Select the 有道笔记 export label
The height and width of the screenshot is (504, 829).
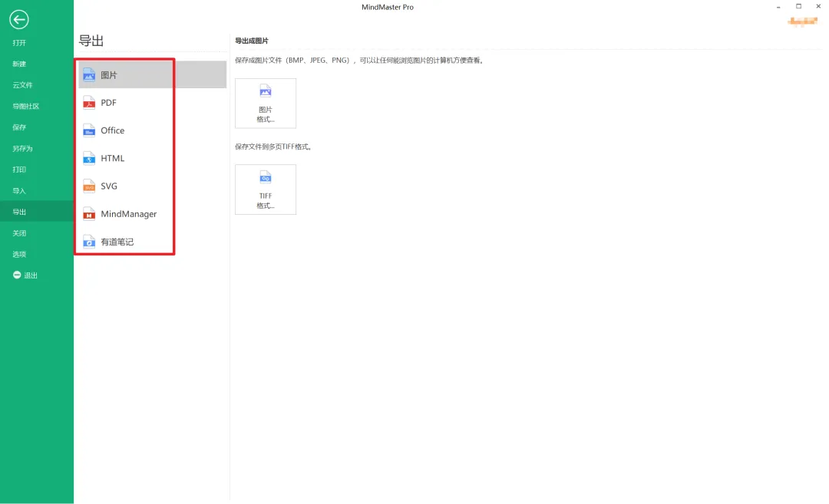pos(117,242)
